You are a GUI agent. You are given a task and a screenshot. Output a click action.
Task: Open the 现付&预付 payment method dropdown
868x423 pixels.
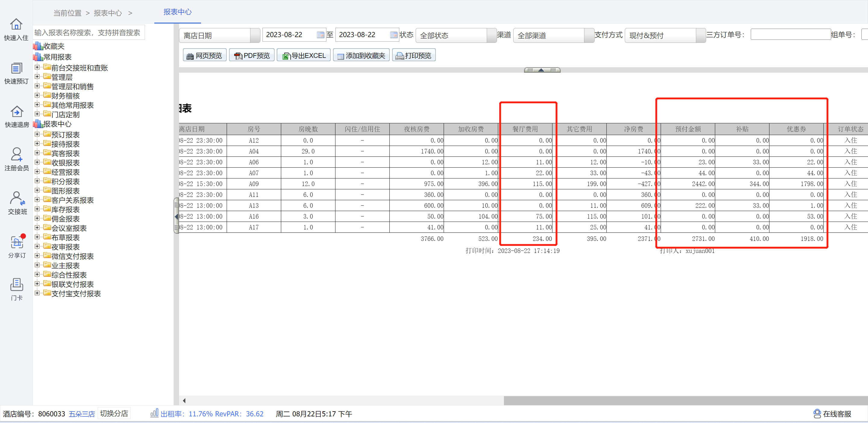point(665,35)
